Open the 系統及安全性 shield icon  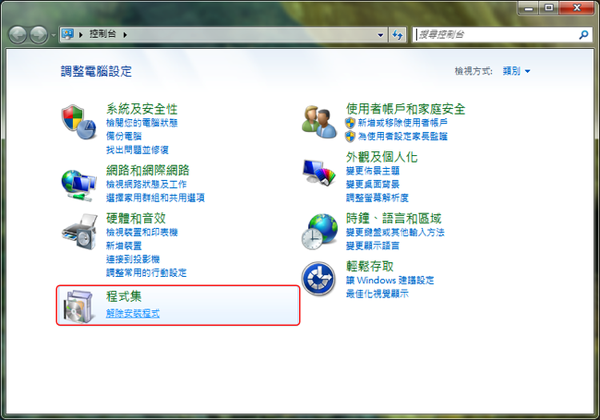(x=78, y=122)
